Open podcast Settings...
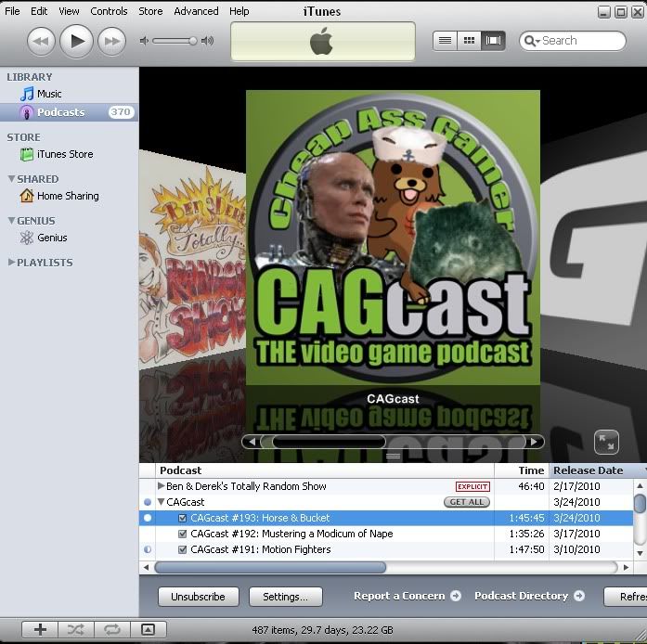Screen dimensions: 647x644 tap(286, 597)
